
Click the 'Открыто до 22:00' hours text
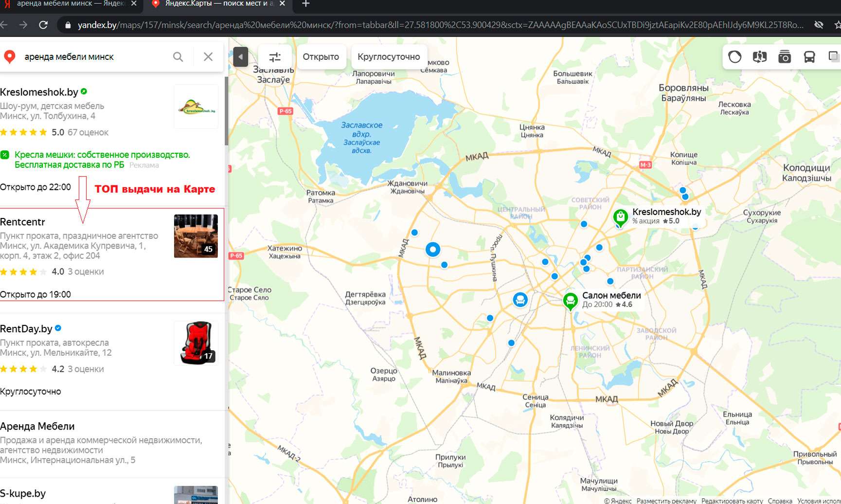tap(36, 187)
